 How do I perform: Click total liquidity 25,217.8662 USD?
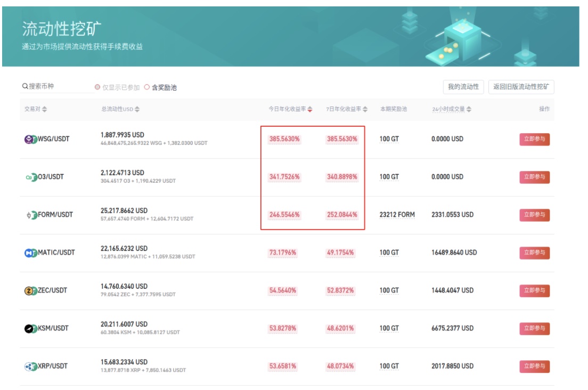pyautogui.click(x=124, y=211)
